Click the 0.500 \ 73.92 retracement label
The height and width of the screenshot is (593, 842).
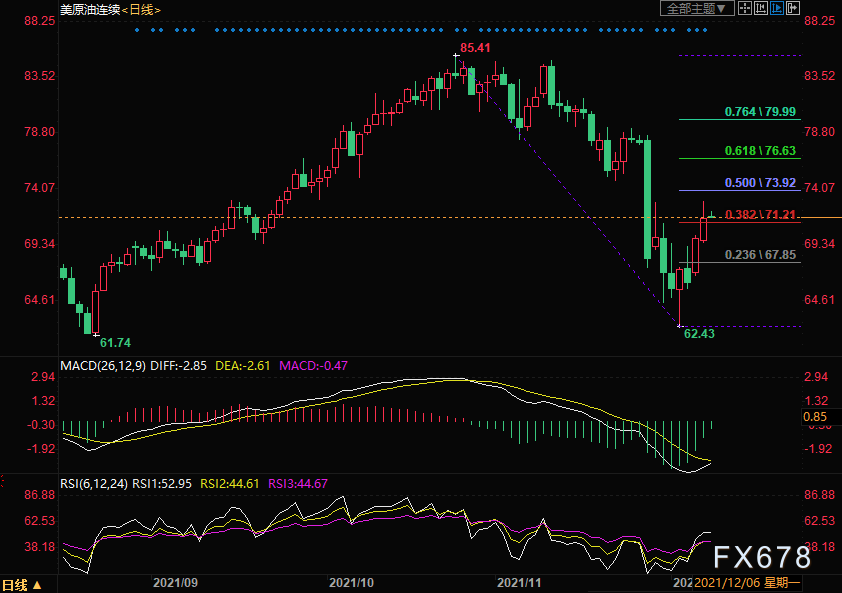[760, 183]
